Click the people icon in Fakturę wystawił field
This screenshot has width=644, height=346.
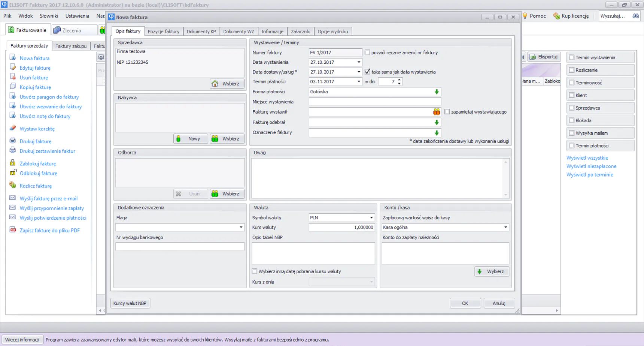click(437, 112)
